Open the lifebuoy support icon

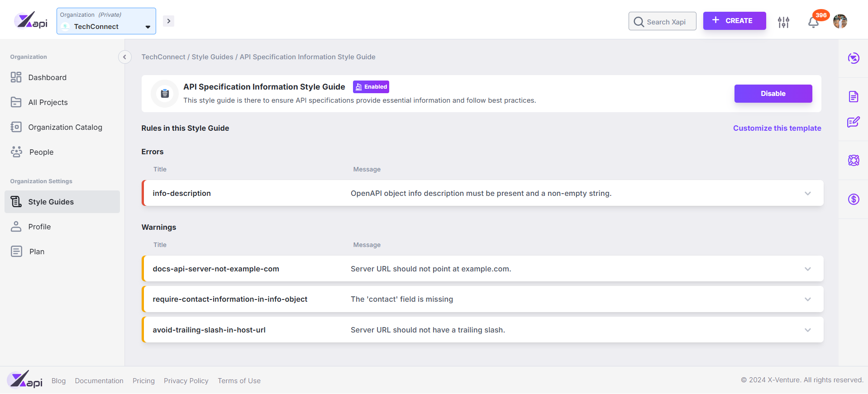pyautogui.click(x=854, y=160)
